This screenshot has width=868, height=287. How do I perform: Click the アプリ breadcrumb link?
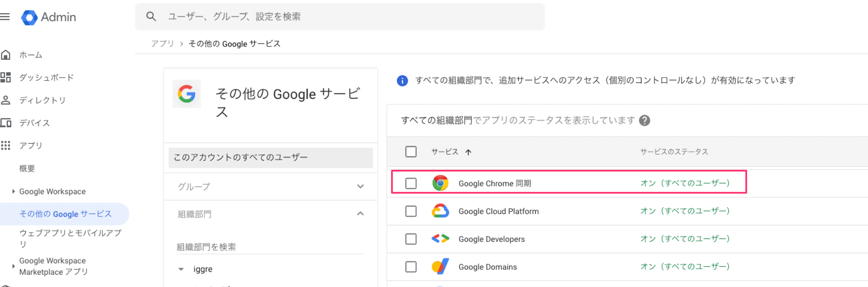tap(162, 44)
